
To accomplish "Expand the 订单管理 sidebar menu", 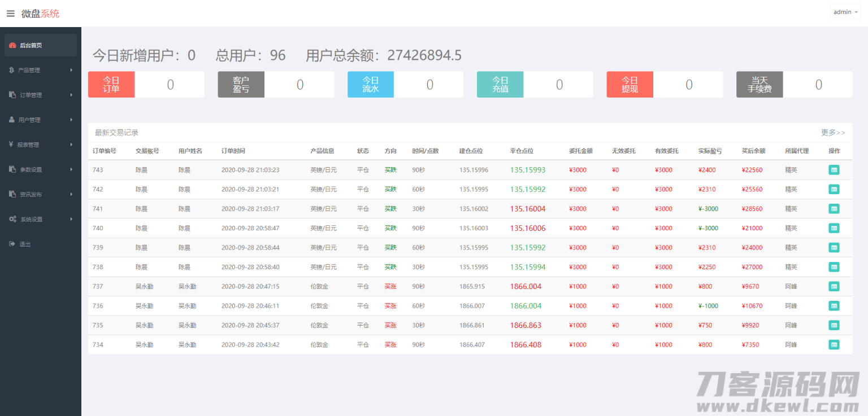I will [40, 95].
